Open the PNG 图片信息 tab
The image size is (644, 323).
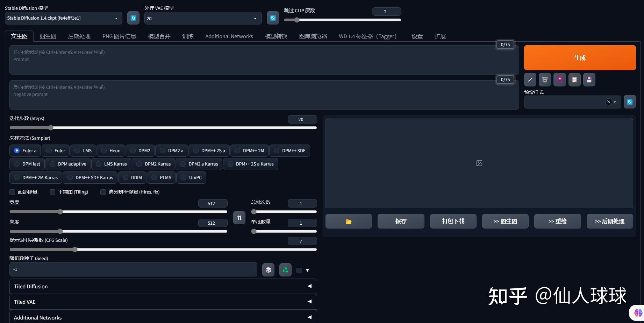click(x=119, y=36)
